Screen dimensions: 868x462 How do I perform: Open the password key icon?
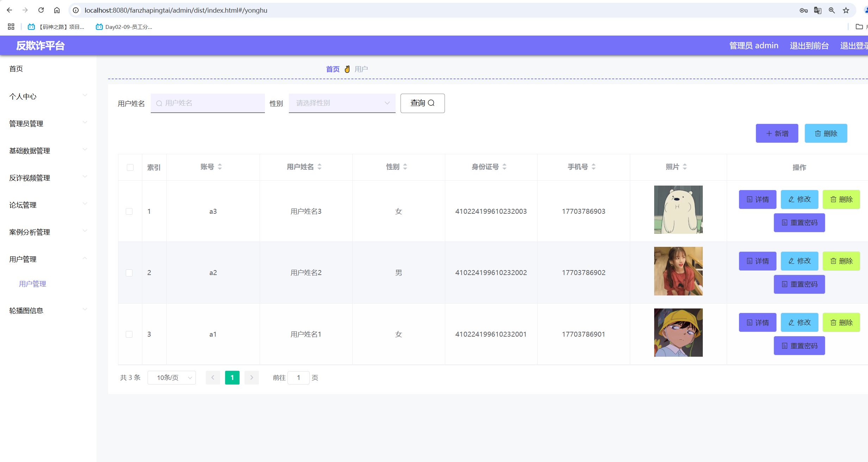[804, 10]
